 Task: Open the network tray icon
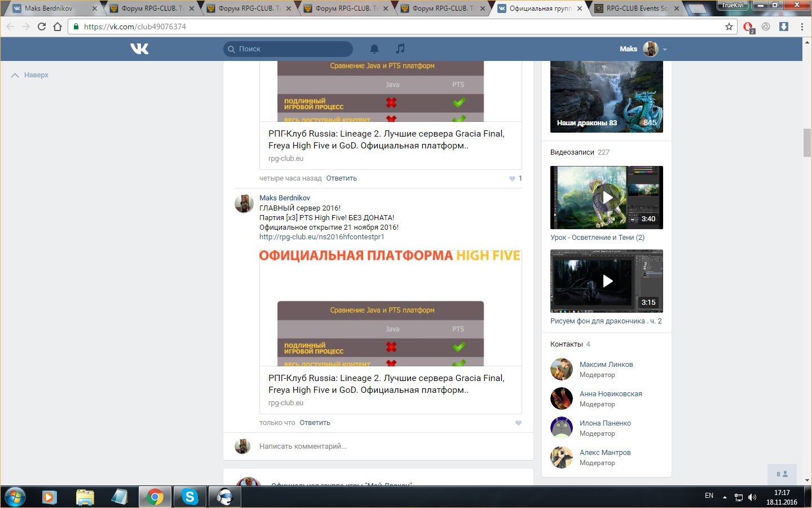[739, 497]
